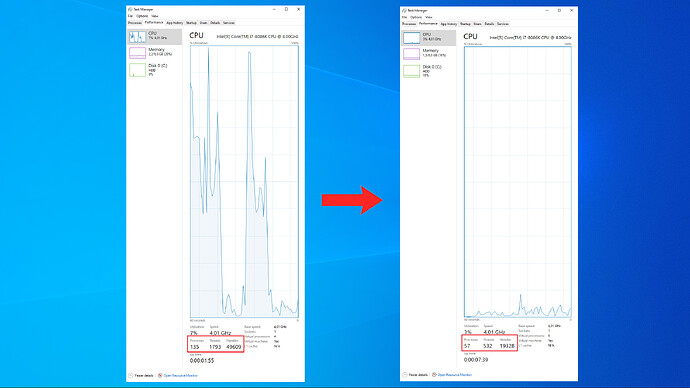The height and width of the screenshot is (388, 690).
Task: Collapse view with Fewer details in right window
Action: point(415,375)
